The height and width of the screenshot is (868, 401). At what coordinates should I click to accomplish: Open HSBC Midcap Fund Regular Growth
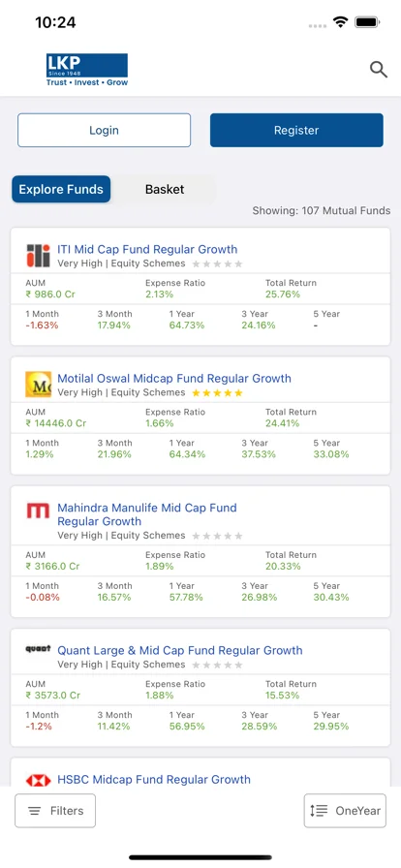[154, 780]
